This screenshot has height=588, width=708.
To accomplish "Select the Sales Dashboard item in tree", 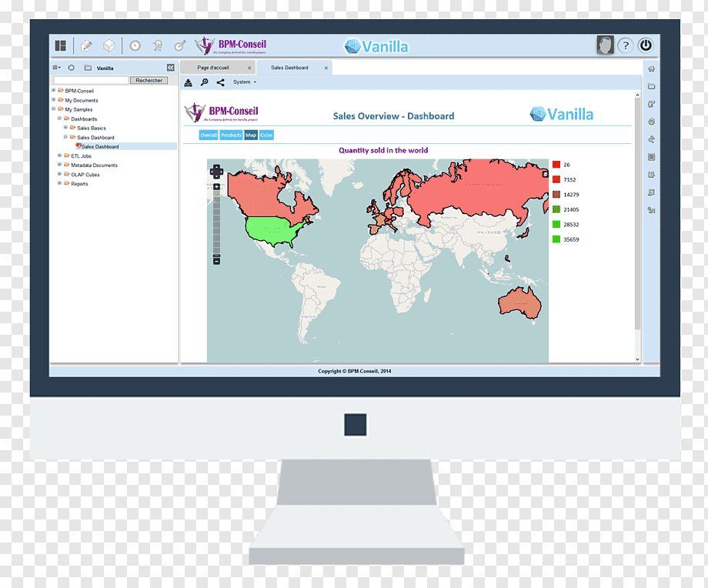I will pos(100,147).
